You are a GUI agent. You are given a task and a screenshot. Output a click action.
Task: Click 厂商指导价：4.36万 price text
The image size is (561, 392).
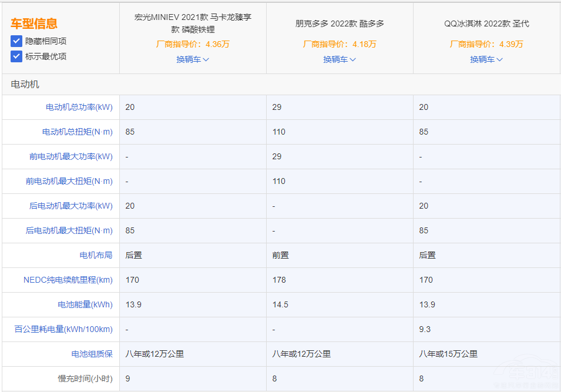[193, 45]
